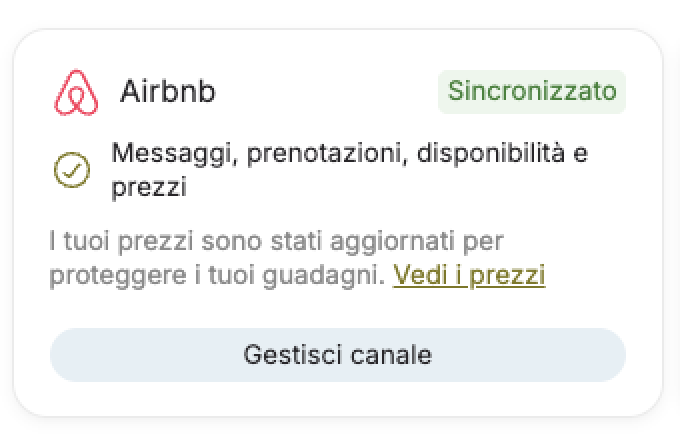Open the Vedi i prezzi link
Image resolution: width=680 pixels, height=434 pixels.
tap(469, 275)
